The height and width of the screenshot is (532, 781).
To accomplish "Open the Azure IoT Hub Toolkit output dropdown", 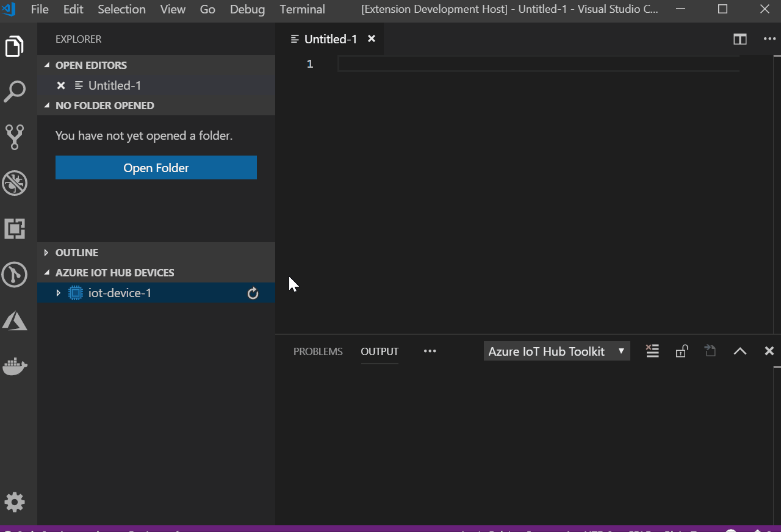I will tap(556, 351).
